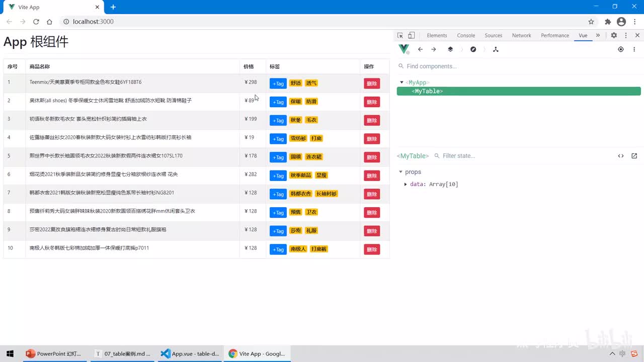The height and width of the screenshot is (362, 644).
Task: Click the scroll to component code icon
Action: point(621,156)
